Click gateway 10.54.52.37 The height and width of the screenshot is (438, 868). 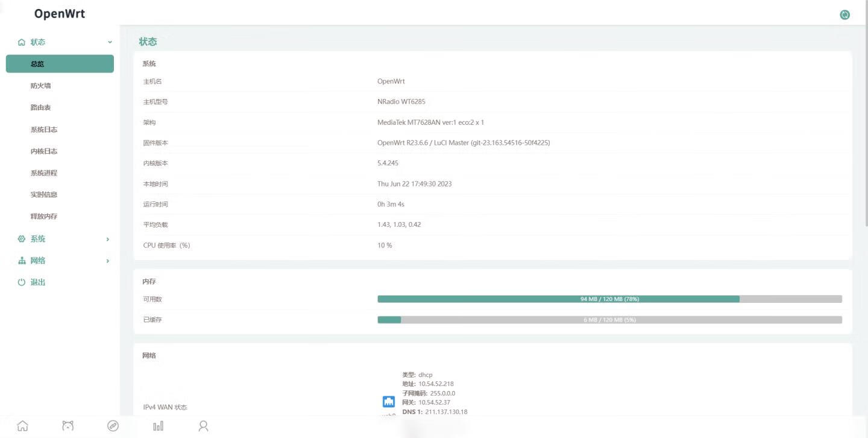click(x=434, y=402)
